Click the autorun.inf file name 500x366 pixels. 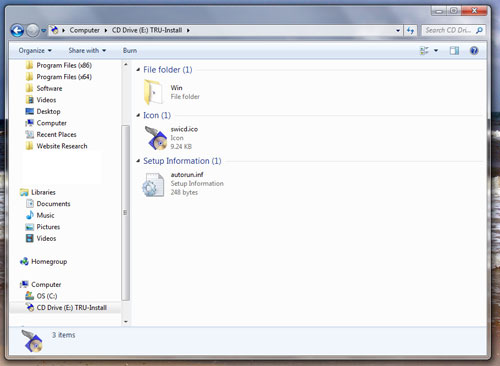click(187, 175)
